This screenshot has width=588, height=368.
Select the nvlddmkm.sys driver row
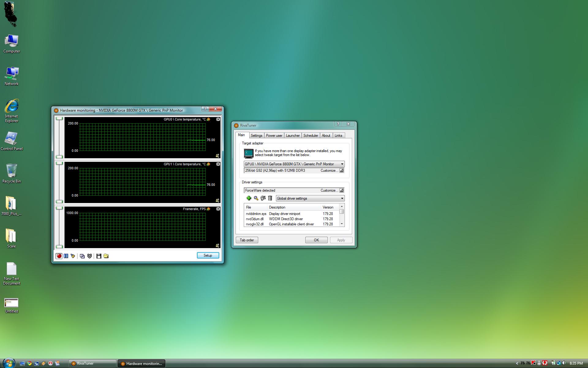click(x=292, y=214)
